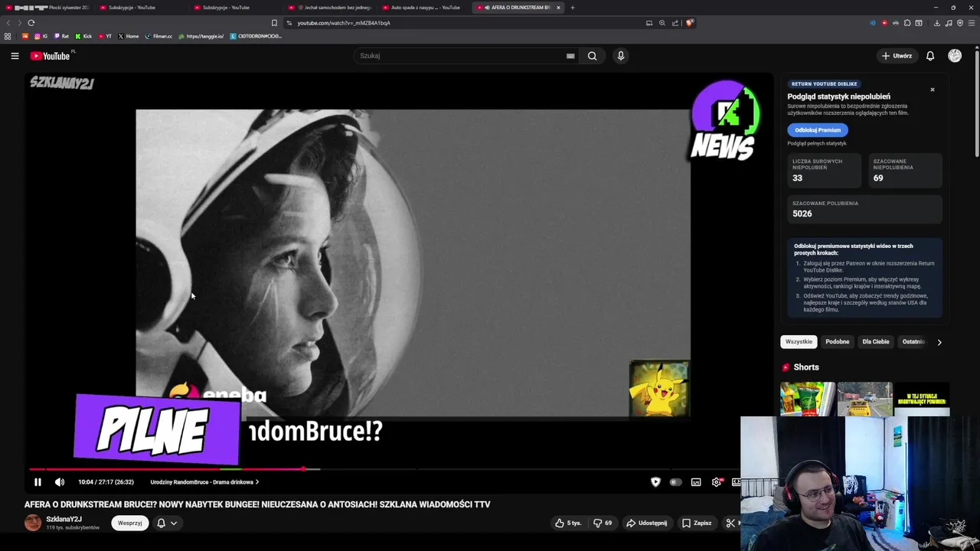The height and width of the screenshot is (551, 980).
Task: Close the AFERA O DRUNKSTREAM tab
Action: coord(558,8)
